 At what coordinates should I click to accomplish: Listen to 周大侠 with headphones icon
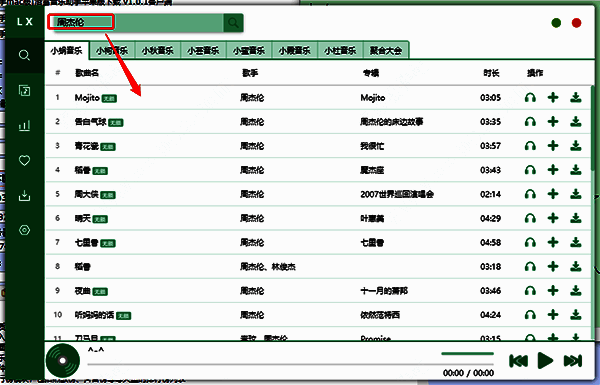(530, 194)
